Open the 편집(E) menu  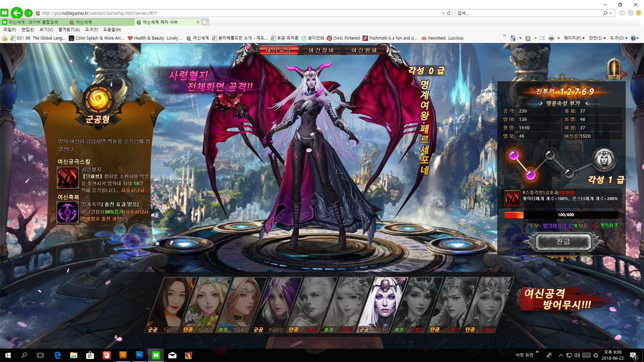[x=28, y=30]
